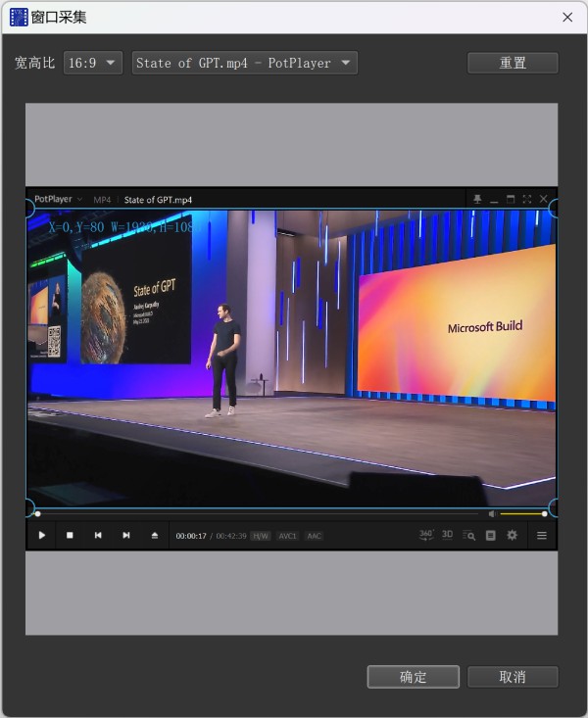This screenshot has width=588, height=718.
Task: Cancel with the 取消 button
Action: (x=513, y=677)
